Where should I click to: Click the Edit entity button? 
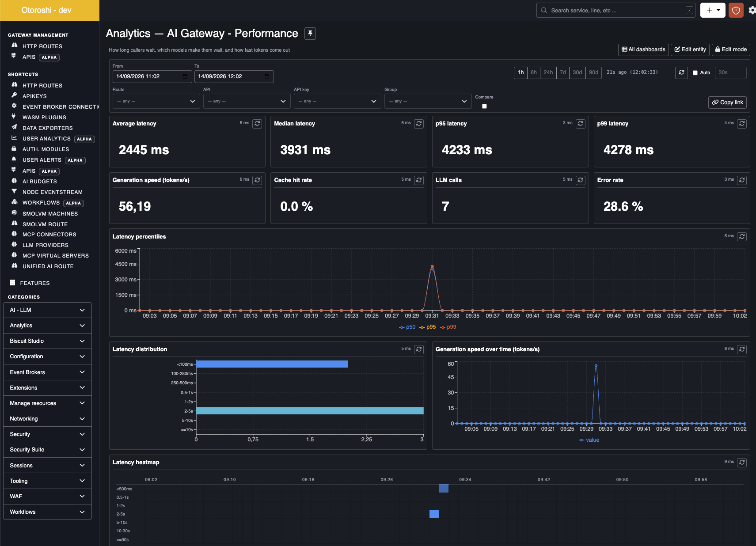point(690,49)
